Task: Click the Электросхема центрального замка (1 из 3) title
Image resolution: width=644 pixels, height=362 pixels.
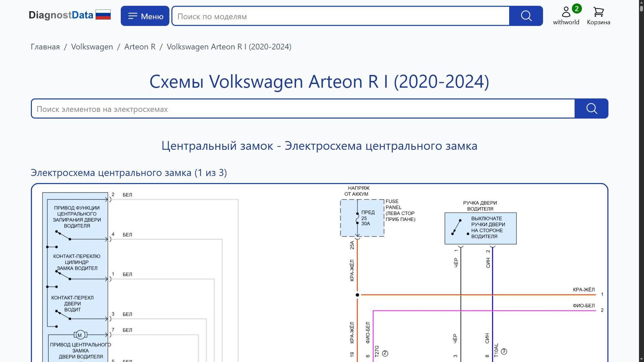Action: 129,173
